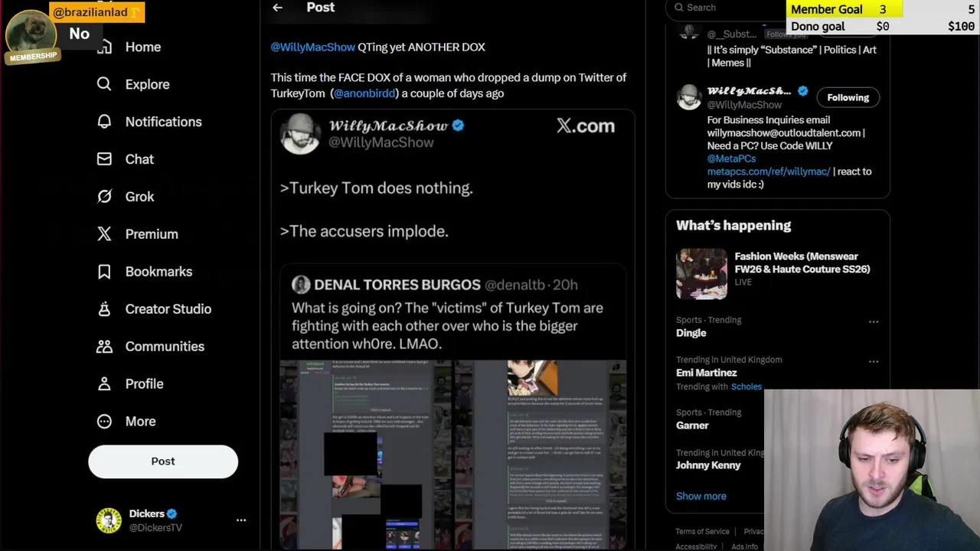The image size is (980, 551).
Task: Click @WillyMacShow mention in the post text
Action: (312, 47)
